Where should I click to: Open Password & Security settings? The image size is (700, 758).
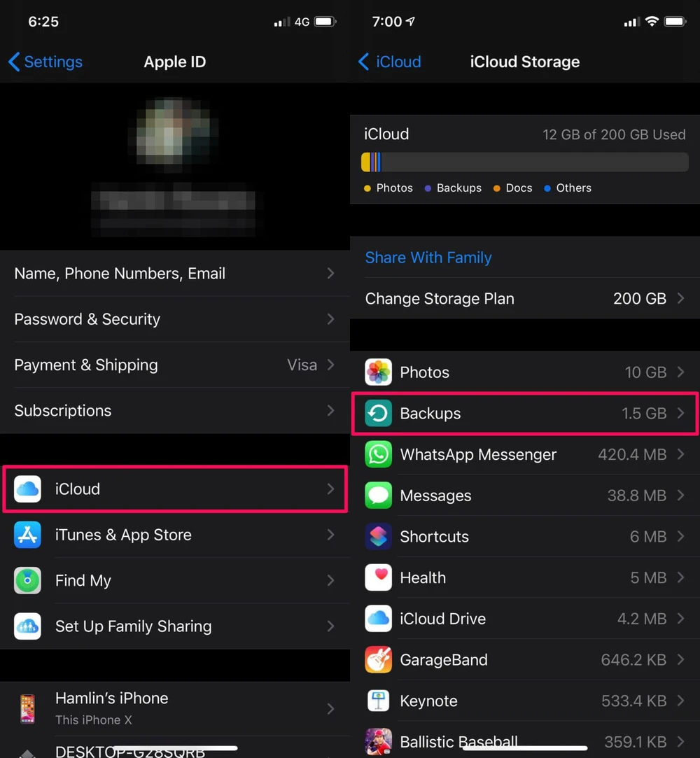click(174, 319)
